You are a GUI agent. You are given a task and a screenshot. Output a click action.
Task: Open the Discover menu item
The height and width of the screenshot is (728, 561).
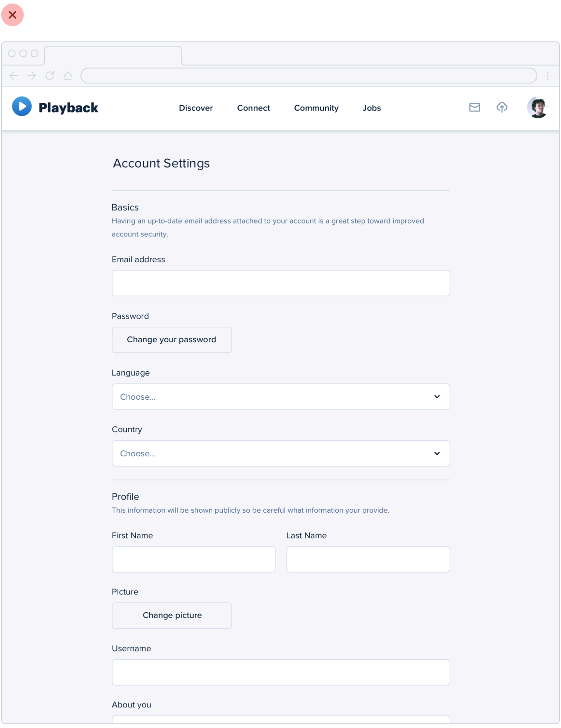(x=196, y=108)
